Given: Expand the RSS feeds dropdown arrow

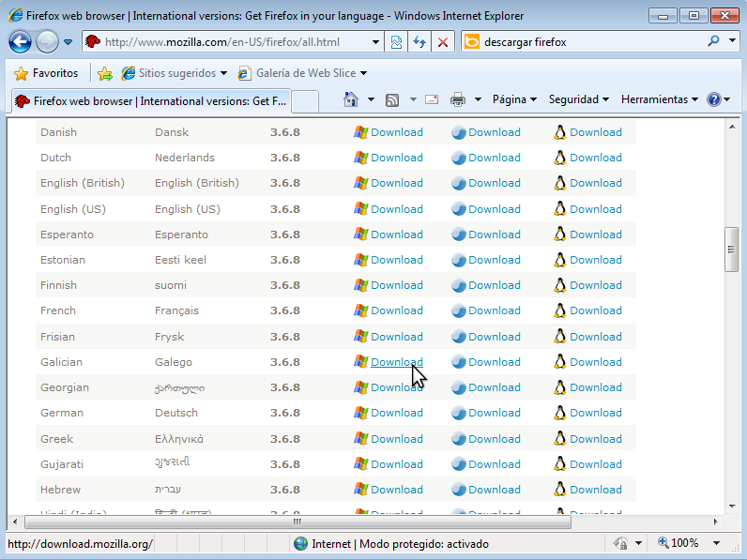Looking at the screenshot, I should pyautogui.click(x=413, y=99).
